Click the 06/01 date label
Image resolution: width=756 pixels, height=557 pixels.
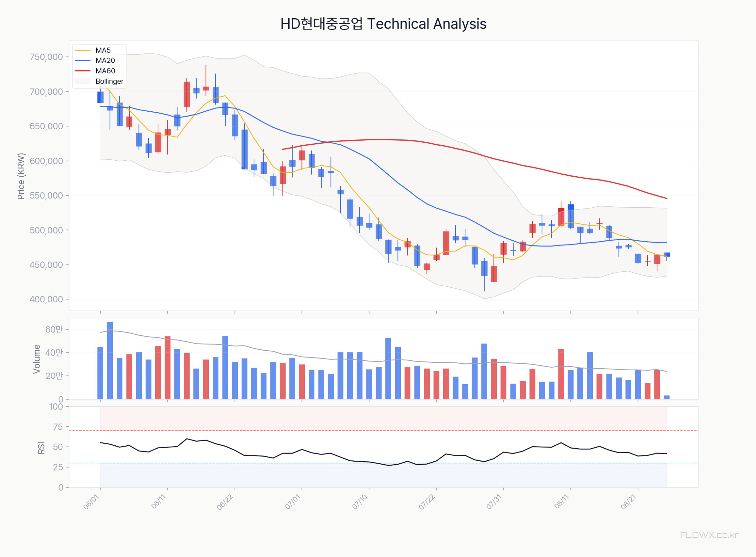coord(92,502)
